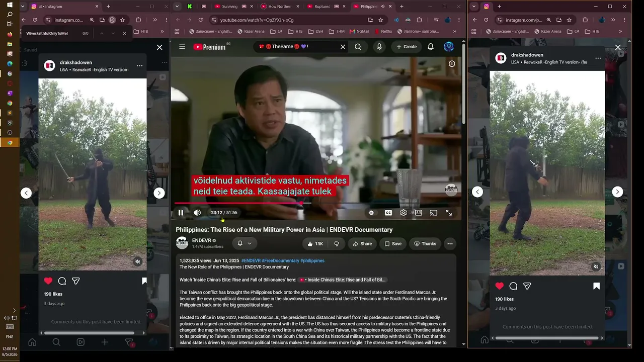644x362 pixels.
Task: Open YouTube account avatar menu
Action: pyautogui.click(x=448, y=47)
